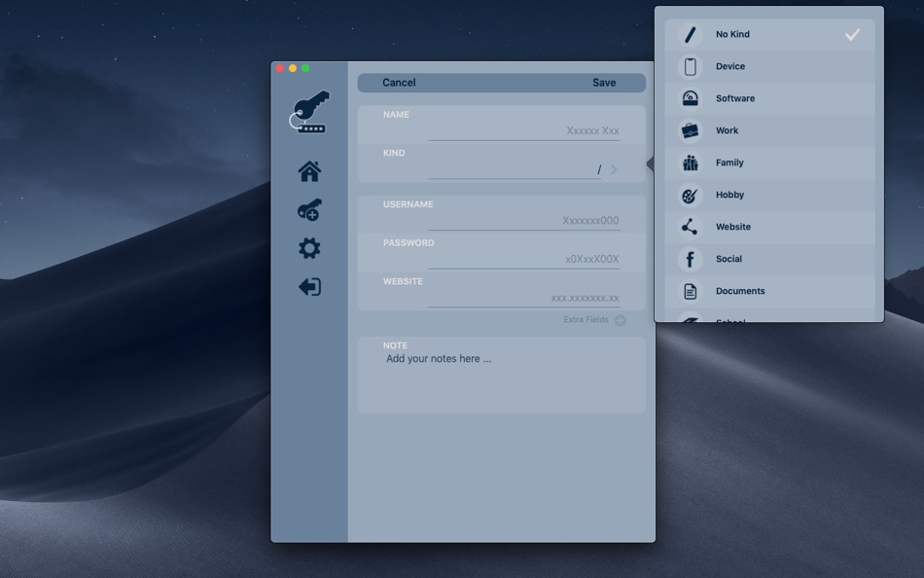Click the green zoom window button
Screen dimensions: 924x578
pyautogui.click(x=305, y=68)
